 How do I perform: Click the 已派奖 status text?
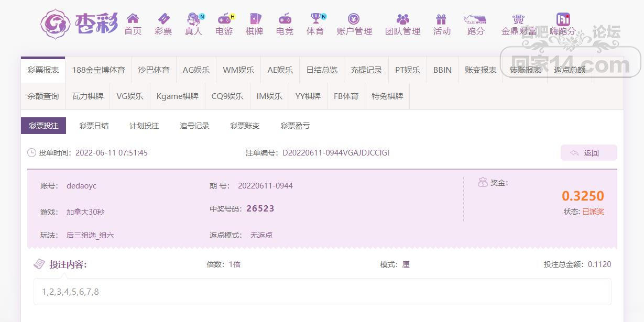tap(593, 212)
